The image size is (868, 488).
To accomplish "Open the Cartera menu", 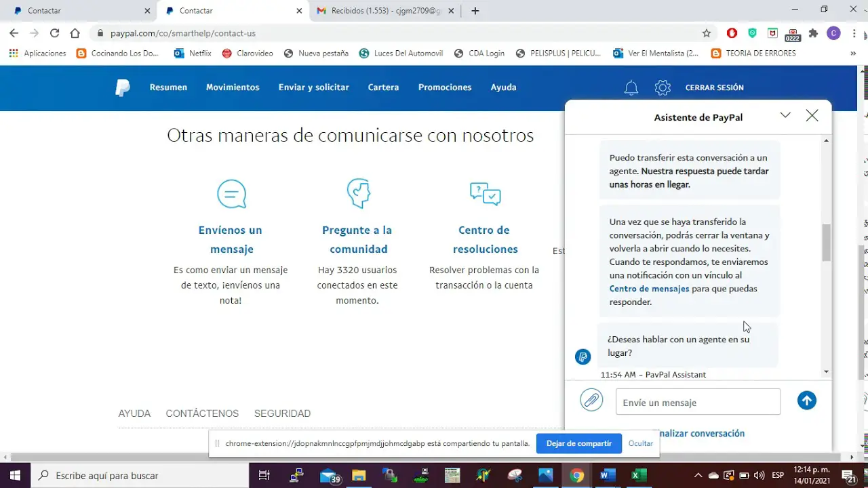I will click(383, 87).
